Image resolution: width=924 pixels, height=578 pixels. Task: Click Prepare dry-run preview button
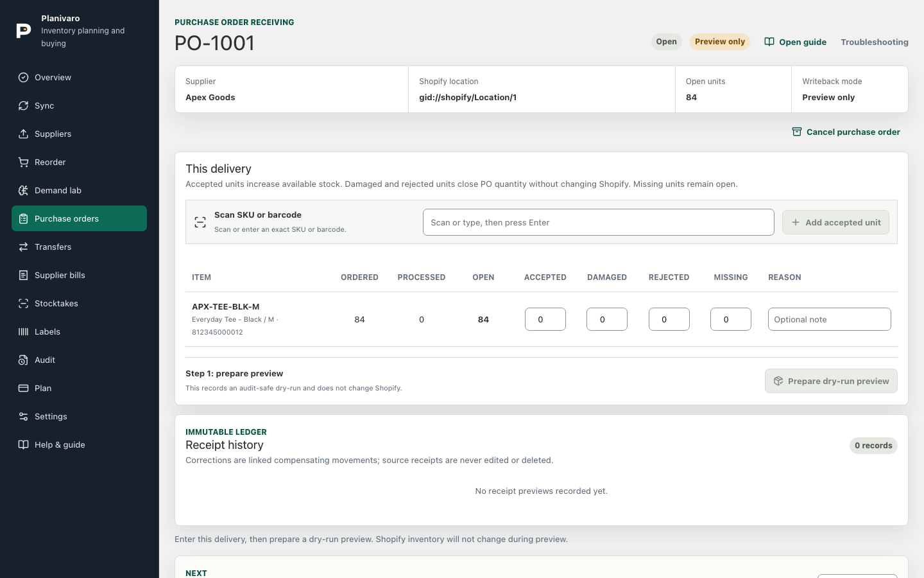click(831, 381)
